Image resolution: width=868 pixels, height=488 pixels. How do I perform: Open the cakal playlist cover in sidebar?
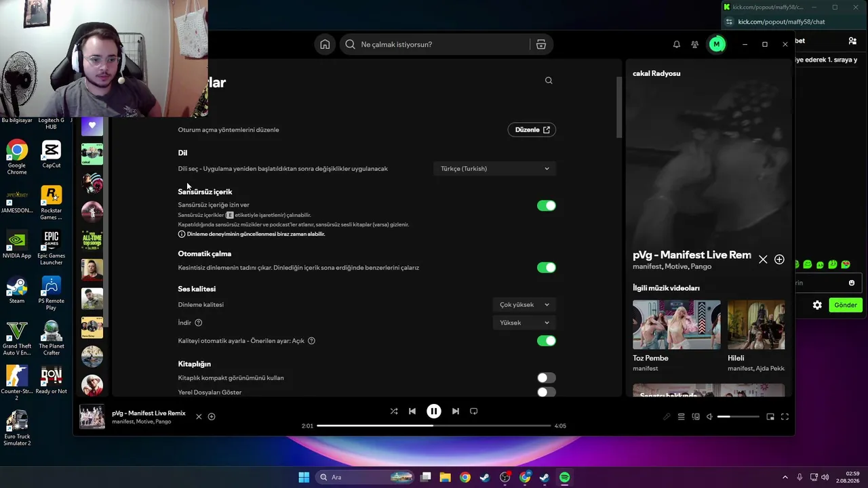point(92,154)
